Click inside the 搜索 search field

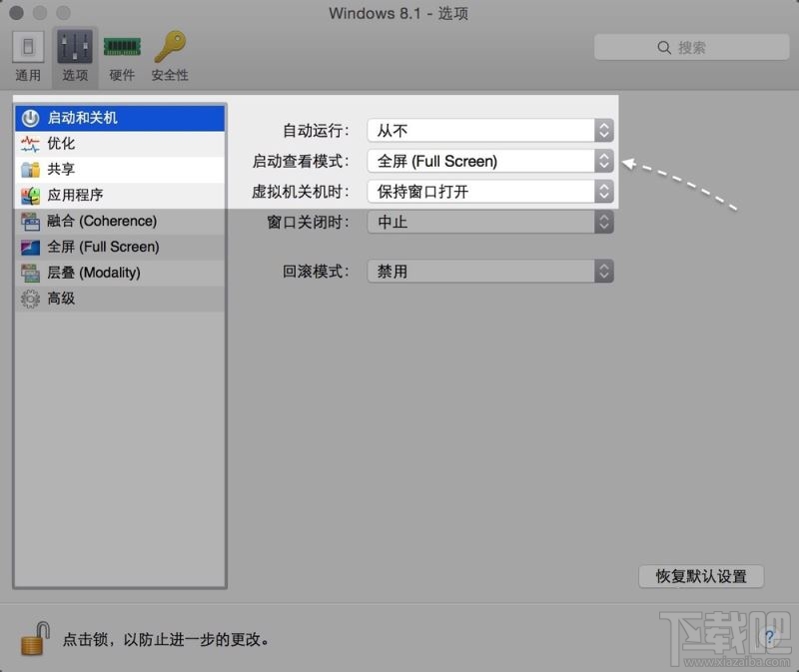coord(691,47)
